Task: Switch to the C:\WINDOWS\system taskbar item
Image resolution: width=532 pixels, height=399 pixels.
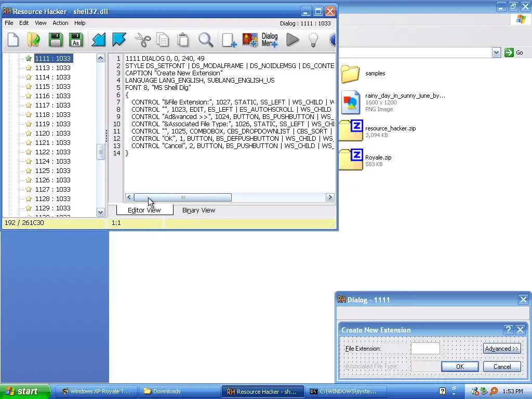Action: coord(345,391)
